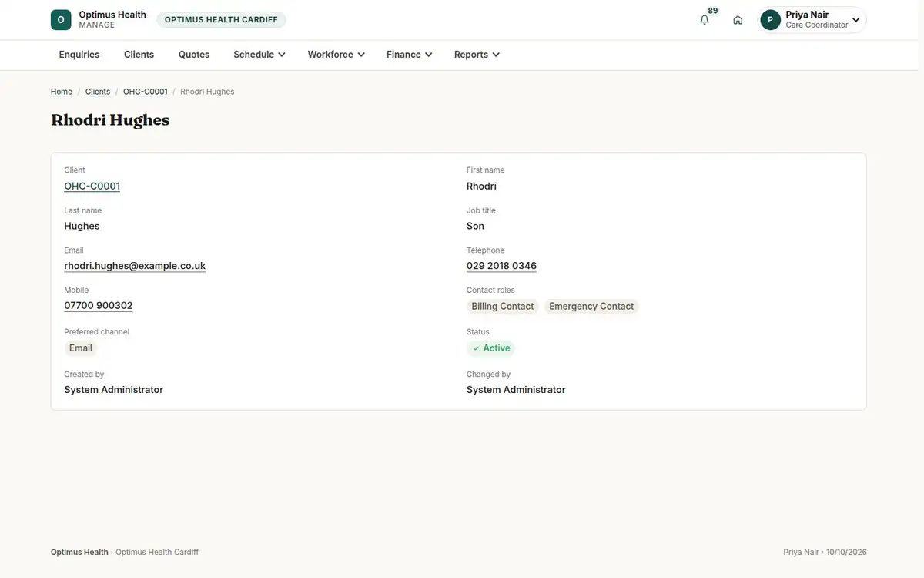
Task: Open the OHC-C0001 breadcrumb link
Action: [x=146, y=92]
